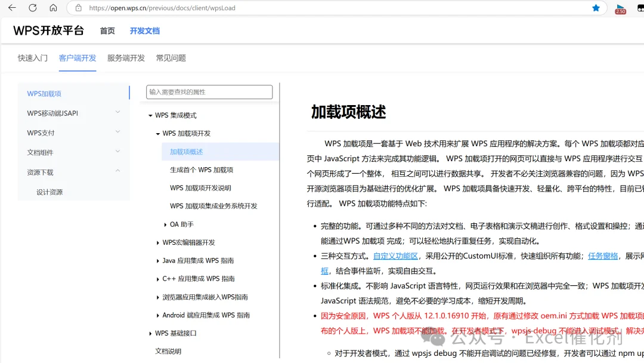The image size is (644, 363).
Task: Select 加载项概述 in the tree
Action: pyautogui.click(x=187, y=152)
